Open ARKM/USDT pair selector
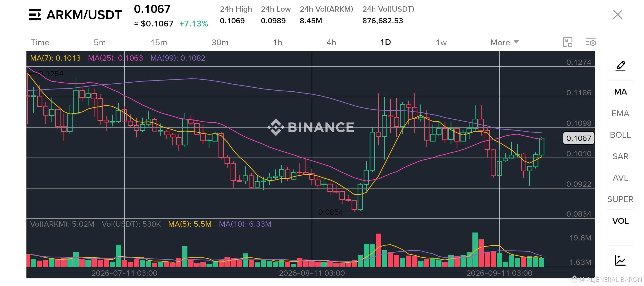The height and width of the screenshot is (286, 644). 84,15
